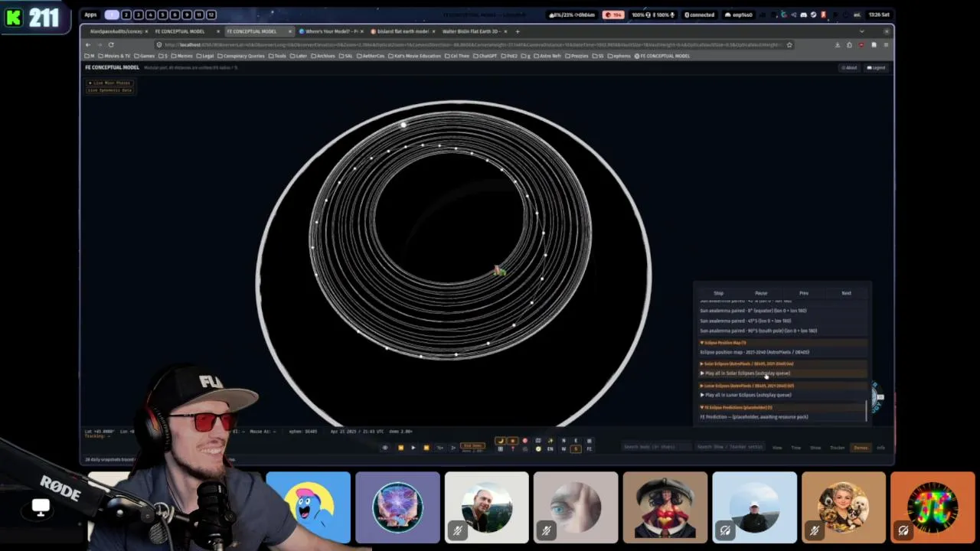Image resolution: width=980 pixels, height=551 pixels.
Task: Click Prev in the demos panel
Action: tap(804, 293)
